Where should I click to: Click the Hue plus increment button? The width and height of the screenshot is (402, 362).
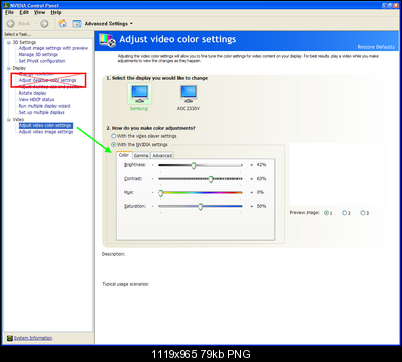tap(252, 192)
